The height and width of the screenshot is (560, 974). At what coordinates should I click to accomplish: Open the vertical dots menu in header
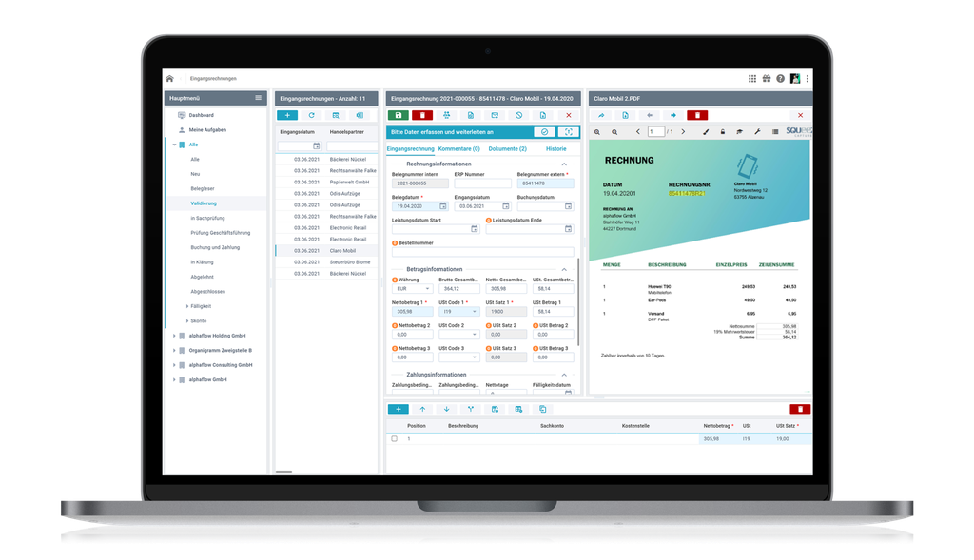pyautogui.click(x=808, y=79)
